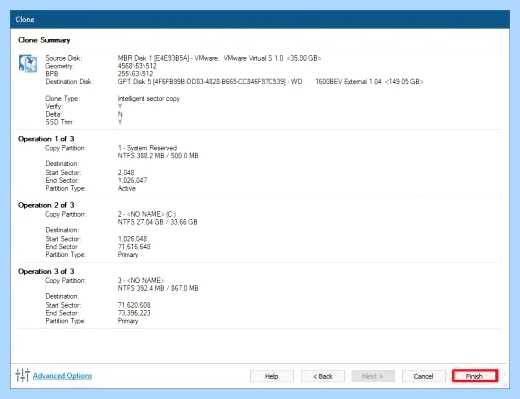Open the Advanced Options link

(x=62, y=376)
